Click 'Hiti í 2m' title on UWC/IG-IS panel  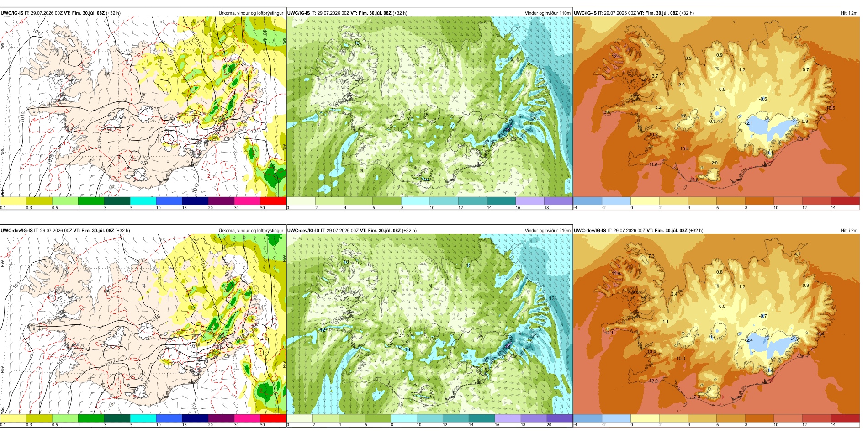[849, 13]
